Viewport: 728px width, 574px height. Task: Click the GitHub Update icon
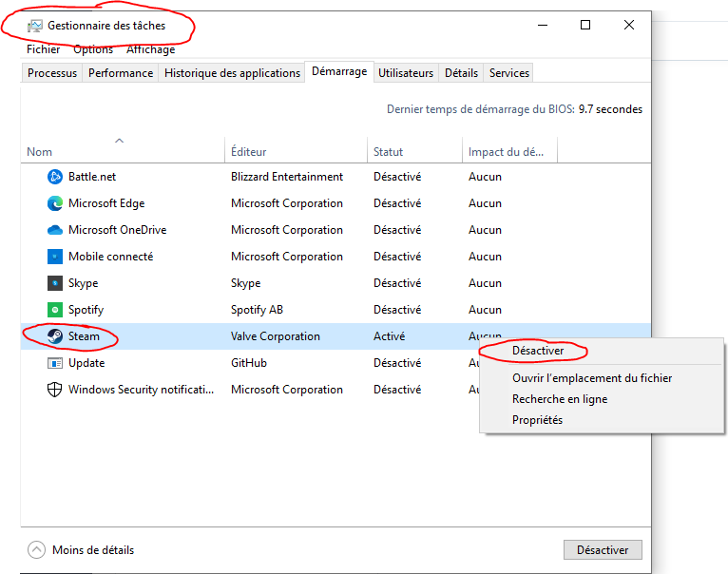pyautogui.click(x=55, y=363)
